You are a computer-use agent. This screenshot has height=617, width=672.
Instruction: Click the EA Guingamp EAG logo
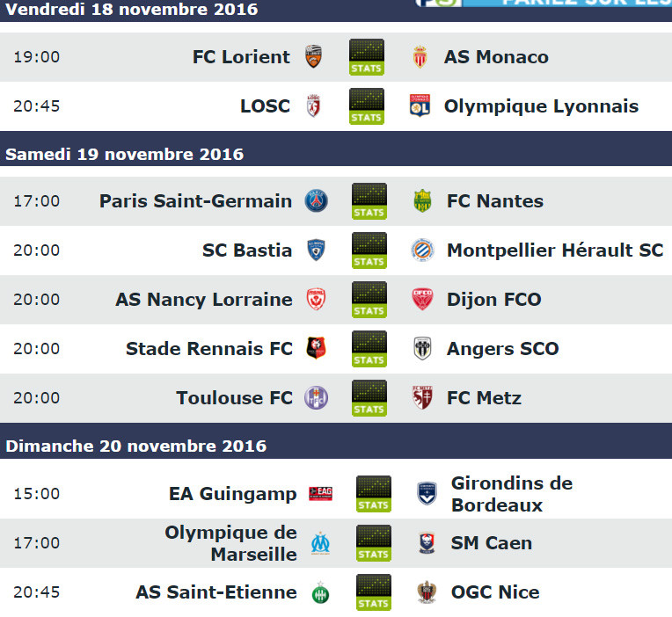pos(320,494)
